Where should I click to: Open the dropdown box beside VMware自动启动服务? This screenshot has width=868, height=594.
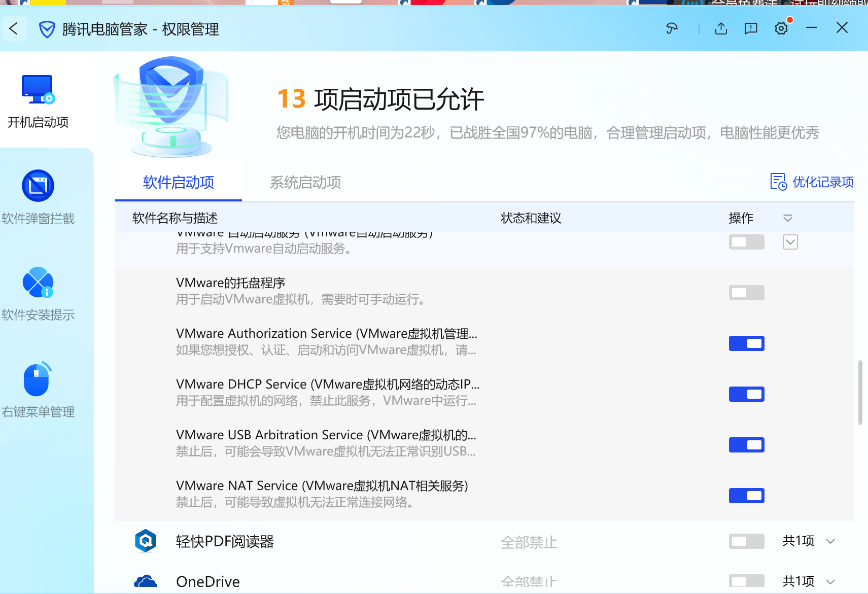pos(790,242)
